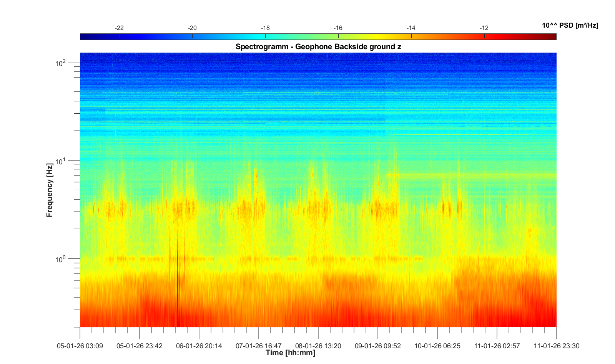The height and width of the screenshot is (364, 615).
Task: Click the -20 tick label on colorbar
Action: click(192, 28)
